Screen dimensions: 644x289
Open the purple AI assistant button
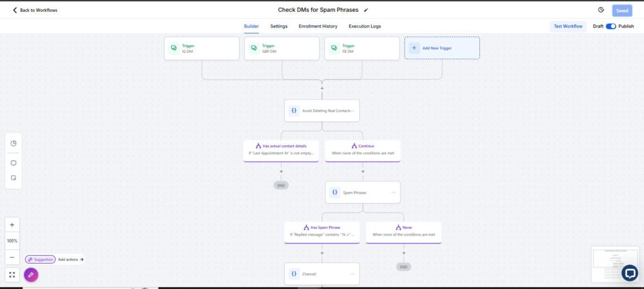click(31, 275)
